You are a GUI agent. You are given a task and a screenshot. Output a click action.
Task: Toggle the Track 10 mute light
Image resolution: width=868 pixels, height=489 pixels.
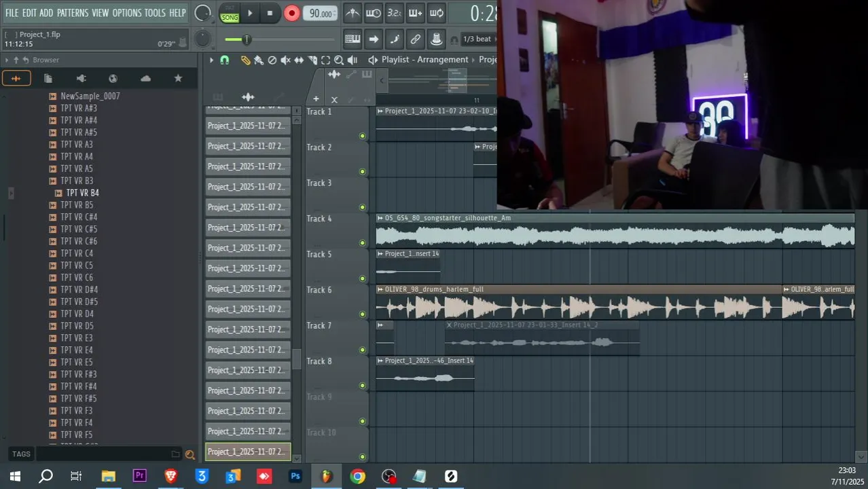(x=362, y=456)
